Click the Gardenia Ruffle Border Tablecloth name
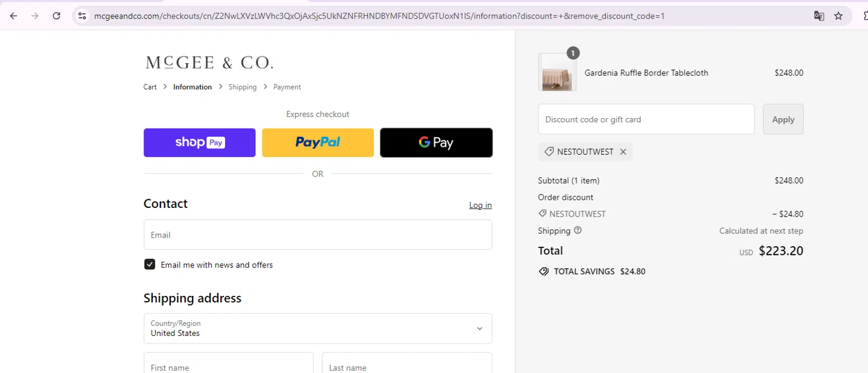Image resolution: width=868 pixels, height=373 pixels. 646,73
